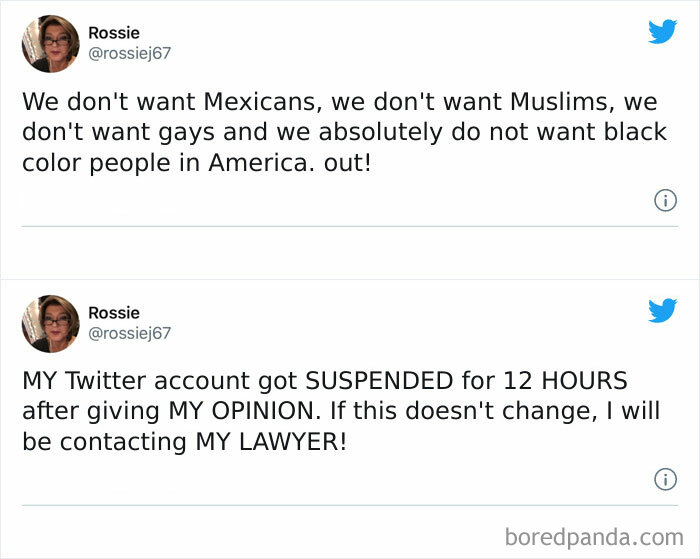Image resolution: width=700 pixels, height=559 pixels.
Task: Open the Rossie display name in the second tweet
Action: pyautogui.click(x=114, y=313)
